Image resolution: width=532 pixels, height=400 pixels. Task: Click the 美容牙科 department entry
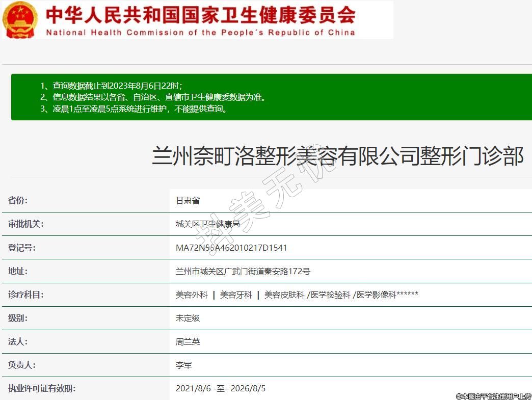coord(236,295)
